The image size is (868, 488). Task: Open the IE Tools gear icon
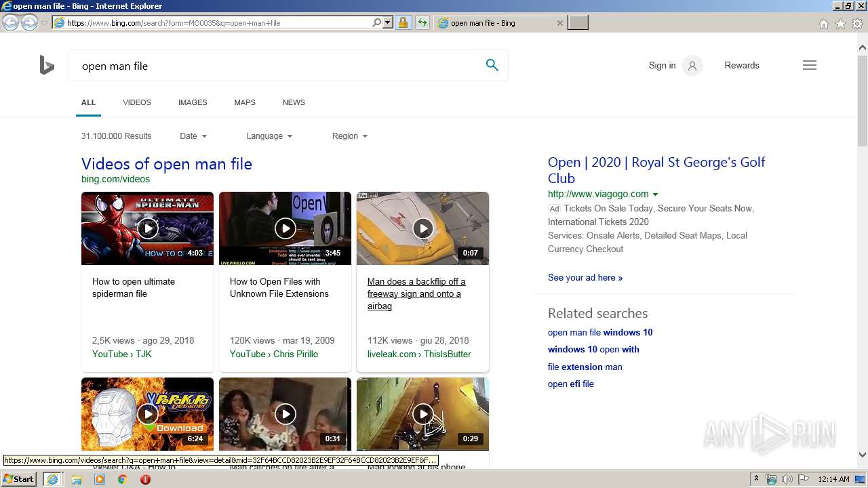coord(857,24)
